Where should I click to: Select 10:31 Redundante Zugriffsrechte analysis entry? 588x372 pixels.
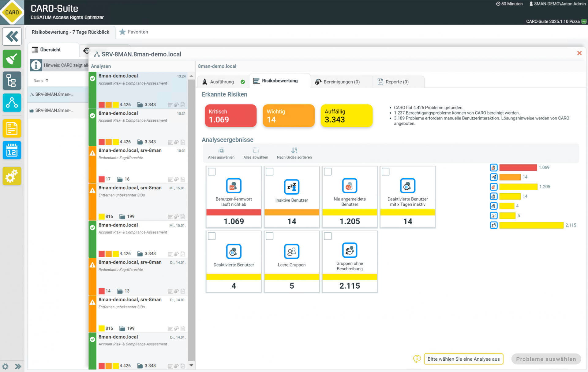point(138,165)
